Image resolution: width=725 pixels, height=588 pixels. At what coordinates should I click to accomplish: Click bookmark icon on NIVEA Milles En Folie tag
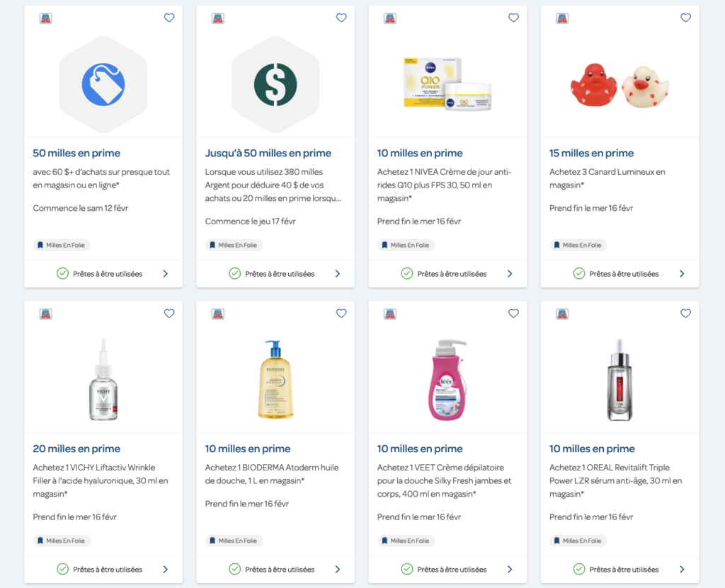coord(384,246)
